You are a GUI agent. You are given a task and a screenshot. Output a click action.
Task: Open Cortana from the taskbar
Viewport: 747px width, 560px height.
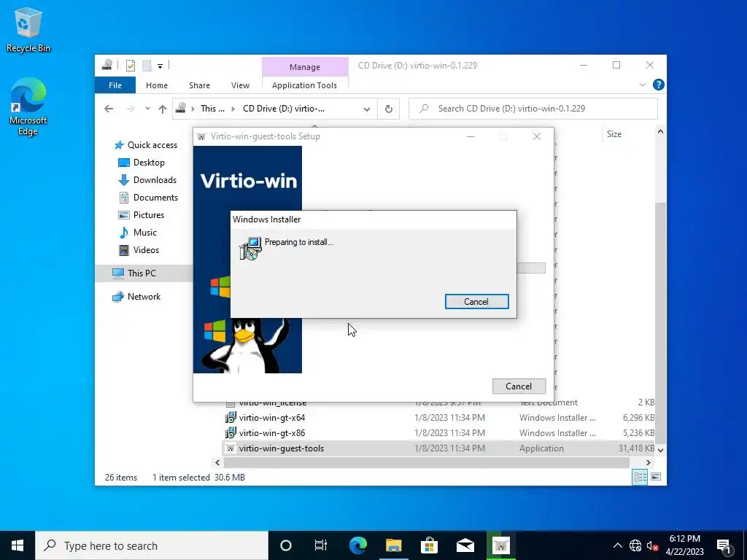(x=285, y=545)
